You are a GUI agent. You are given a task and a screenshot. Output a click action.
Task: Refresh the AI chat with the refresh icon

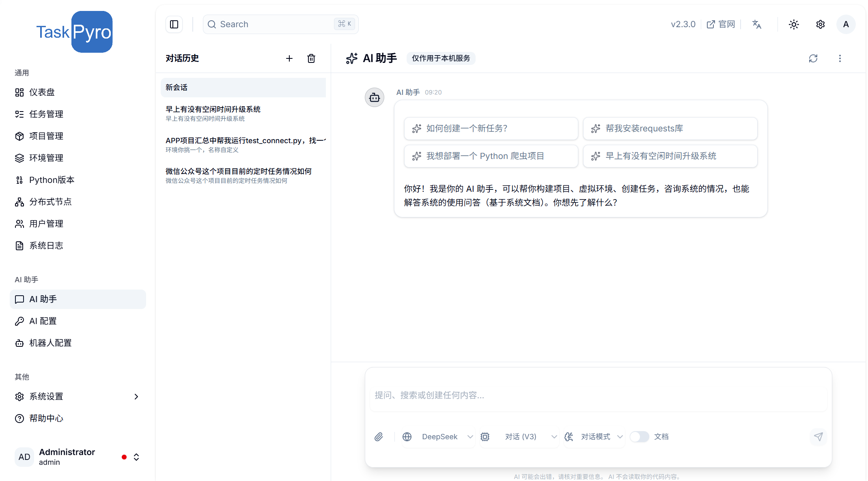[x=813, y=58]
